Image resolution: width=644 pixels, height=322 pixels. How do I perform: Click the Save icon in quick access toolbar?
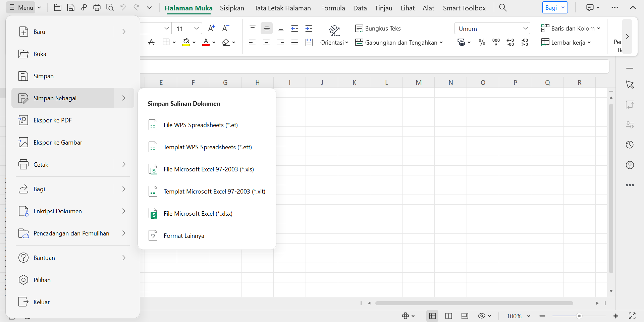pyautogui.click(x=71, y=7)
